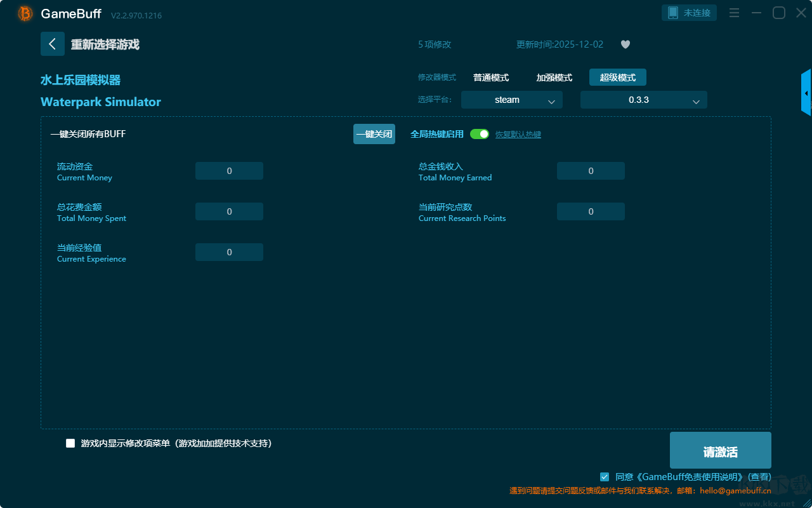Screen dimensions: 812x508
Task: Minimize the GameBuff window
Action: tap(756, 13)
